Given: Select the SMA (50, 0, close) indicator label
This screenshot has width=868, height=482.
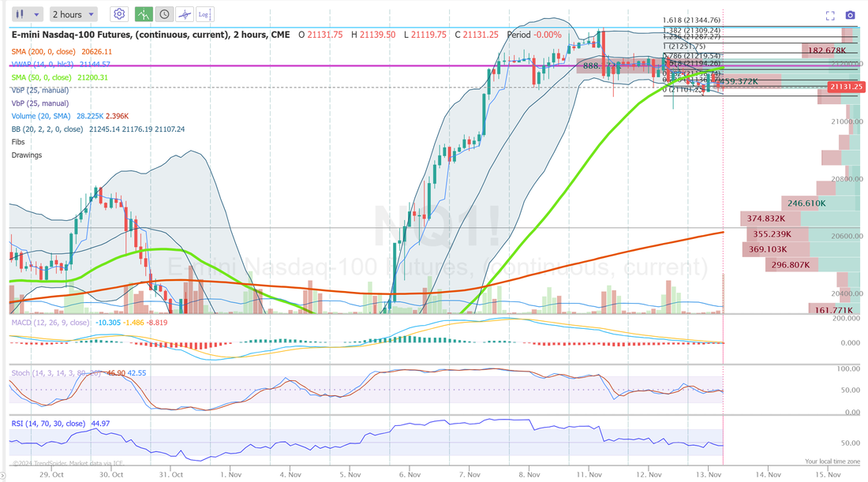Looking at the screenshot, I should (x=42, y=77).
